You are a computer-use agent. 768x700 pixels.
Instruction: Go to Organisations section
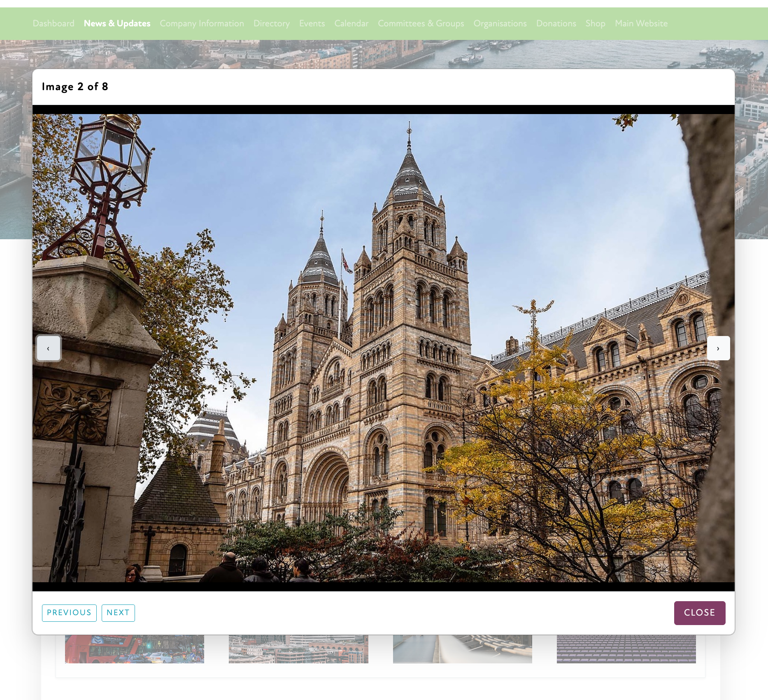pos(500,23)
